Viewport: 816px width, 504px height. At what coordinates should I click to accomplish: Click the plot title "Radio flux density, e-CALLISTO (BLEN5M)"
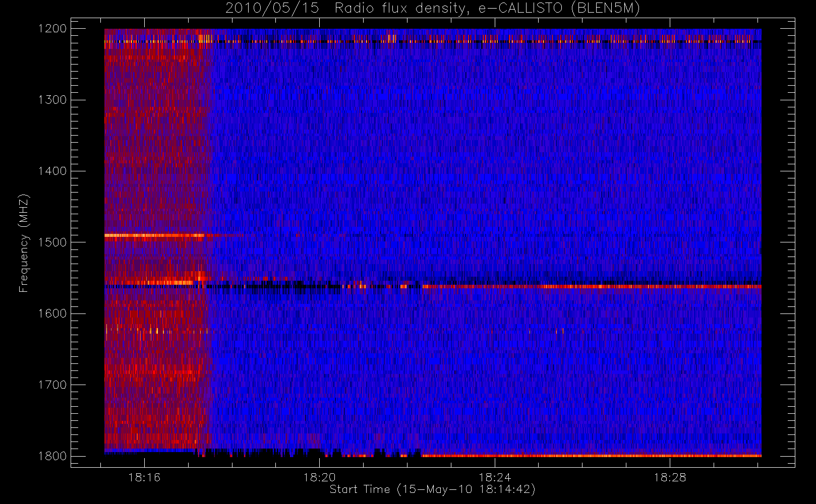[x=487, y=9]
